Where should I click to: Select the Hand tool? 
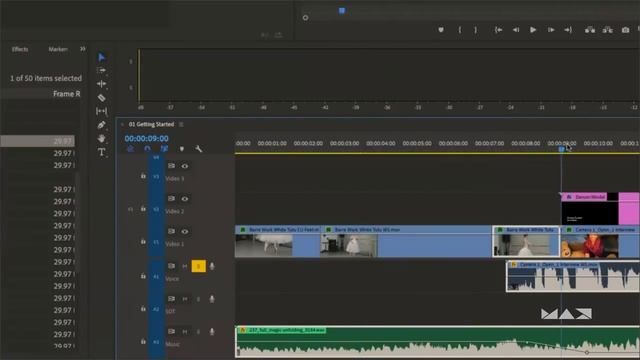click(102, 138)
